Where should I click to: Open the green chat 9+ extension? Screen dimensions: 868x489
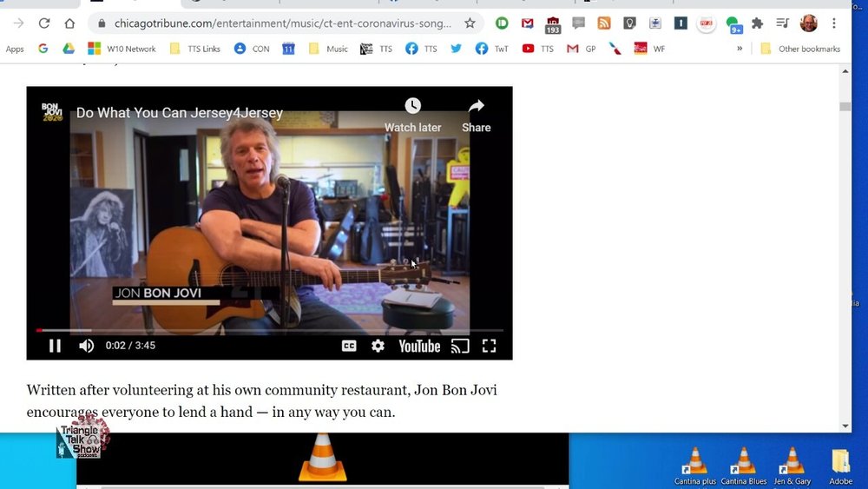[733, 24]
